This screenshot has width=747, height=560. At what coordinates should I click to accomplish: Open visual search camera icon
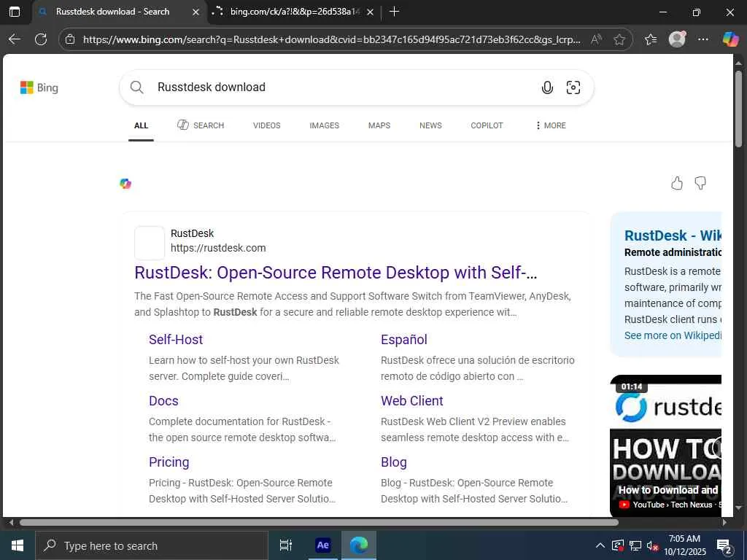point(573,87)
